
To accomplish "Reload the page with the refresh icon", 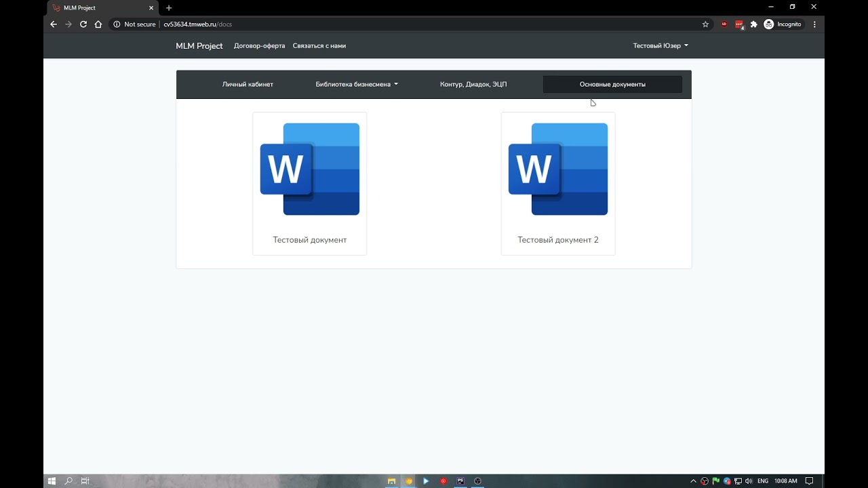I will [x=83, y=24].
